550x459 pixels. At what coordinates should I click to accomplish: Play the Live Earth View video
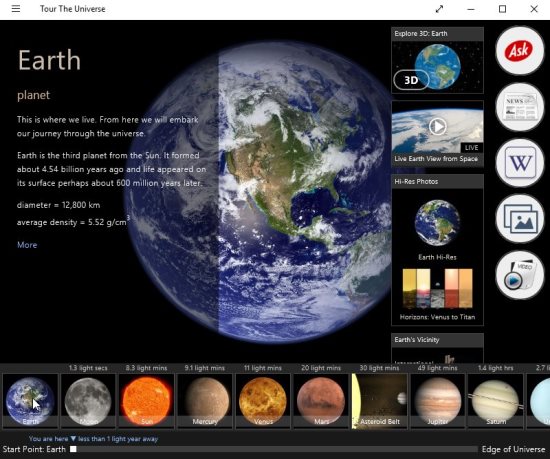(437, 127)
